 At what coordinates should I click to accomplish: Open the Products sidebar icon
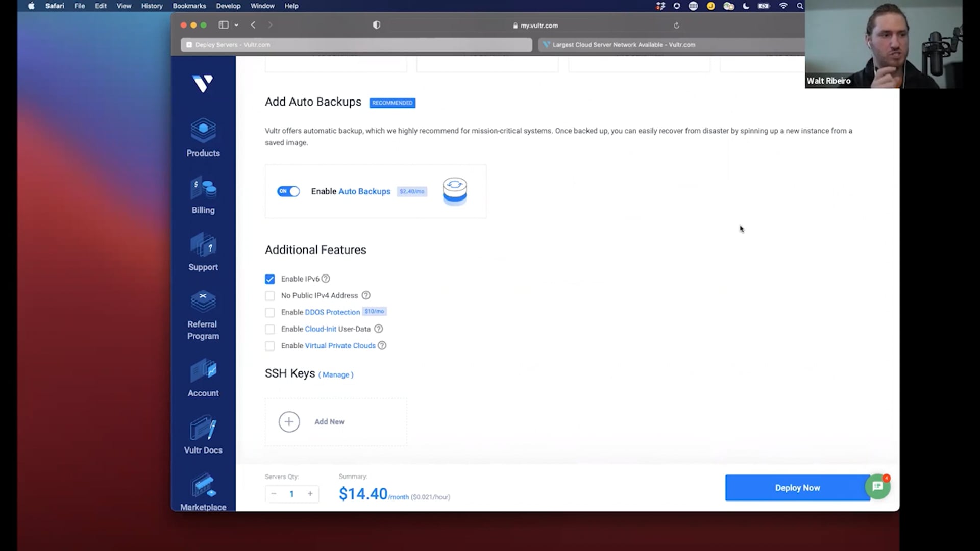click(x=203, y=131)
